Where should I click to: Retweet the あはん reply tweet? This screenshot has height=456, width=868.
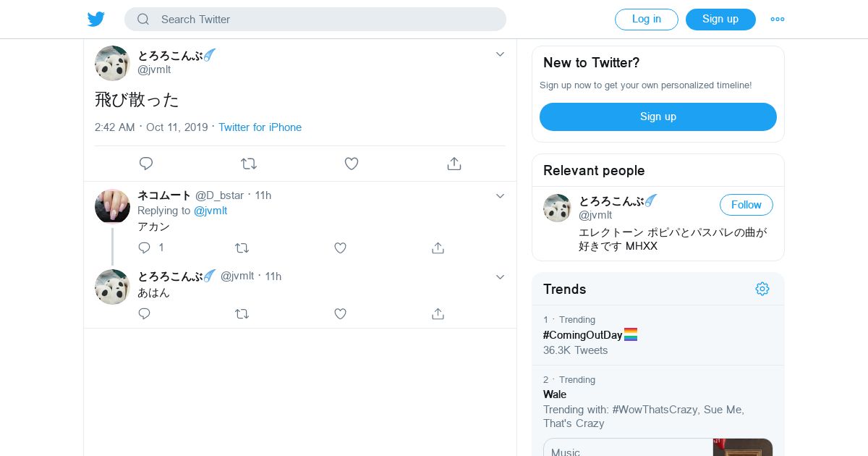pyautogui.click(x=242, y=313)
